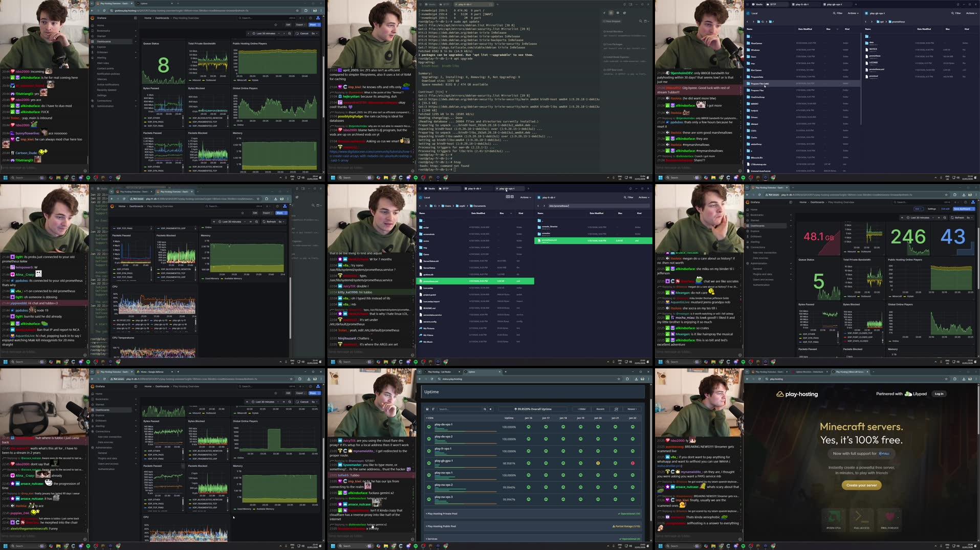Viewport: 980px width, 550px height.
Task: Click the Grafana logo in the top-left corner
Action: coord(92,18)
